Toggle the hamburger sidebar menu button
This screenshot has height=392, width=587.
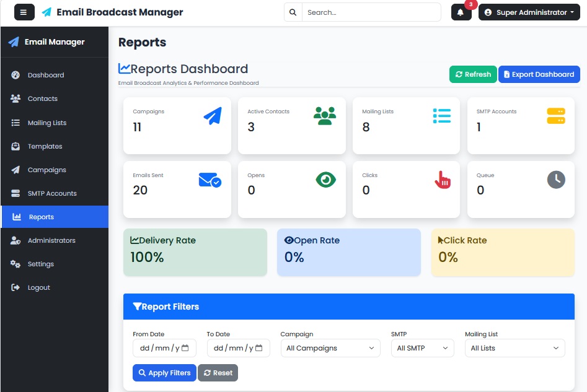point(24,12)
